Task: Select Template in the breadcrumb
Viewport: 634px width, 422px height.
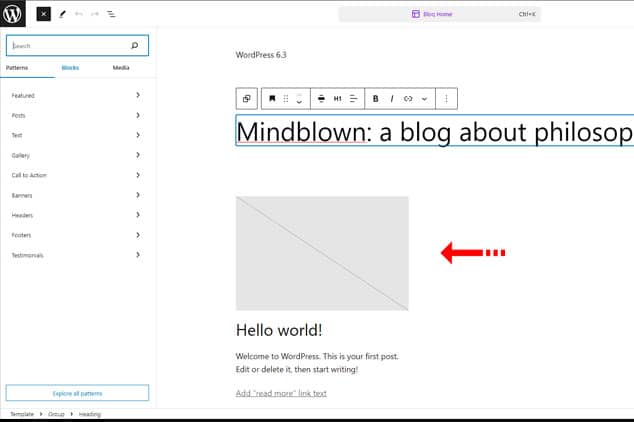Action: (22, 414)
